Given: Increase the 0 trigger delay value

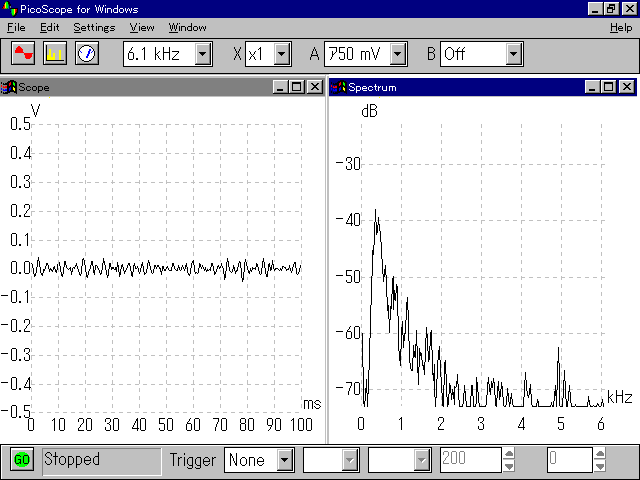Looking at the screenshot, I should pyautogui.click(x=600, y=454).
